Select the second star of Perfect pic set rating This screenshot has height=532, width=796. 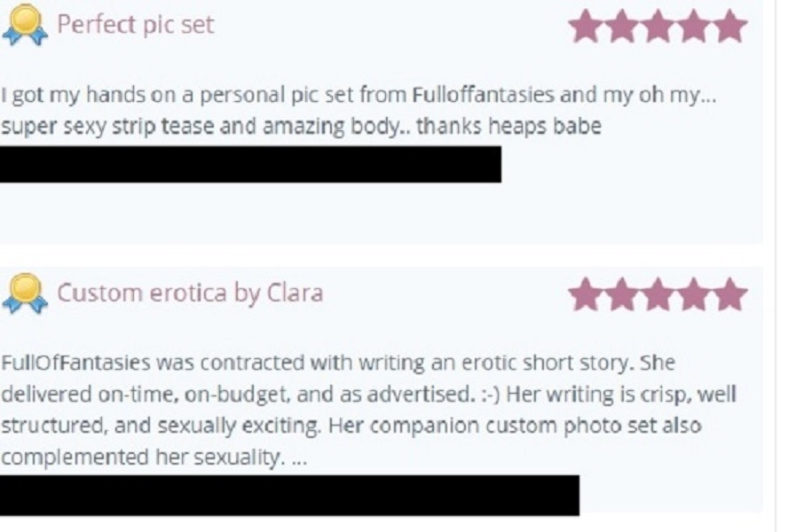[621, 26]
